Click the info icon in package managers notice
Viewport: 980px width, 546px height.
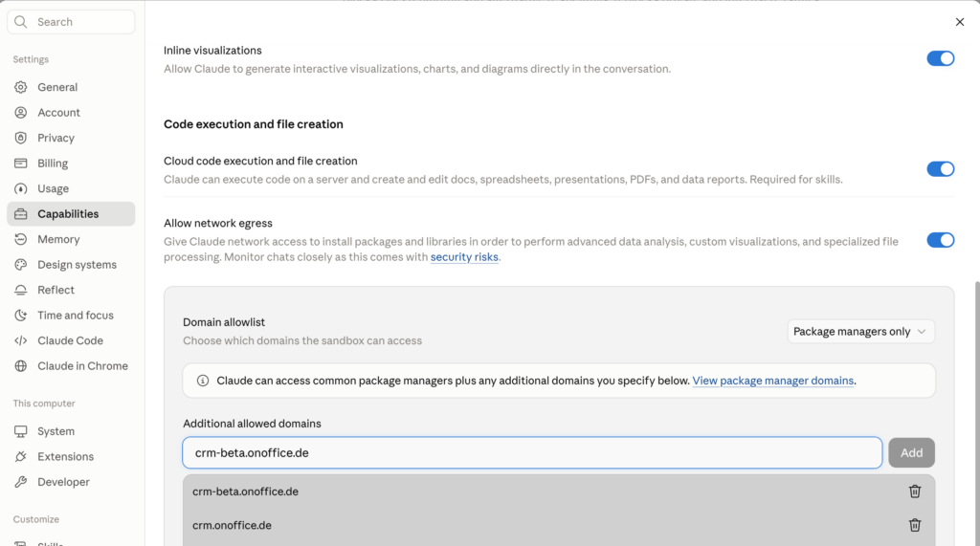click(203, 381)
